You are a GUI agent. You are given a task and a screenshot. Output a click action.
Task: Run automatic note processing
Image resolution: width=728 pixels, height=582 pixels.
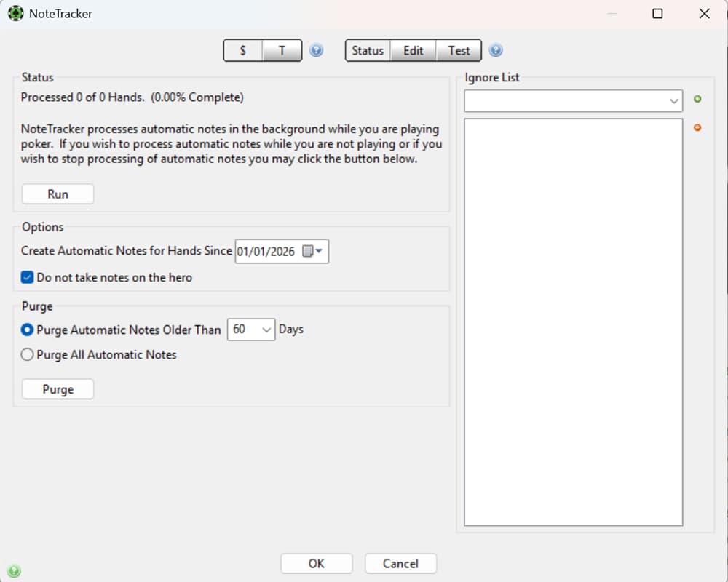(58, 194)
